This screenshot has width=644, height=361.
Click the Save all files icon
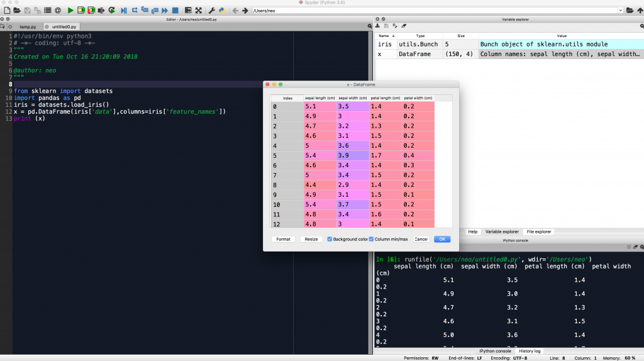coord(37,10)
